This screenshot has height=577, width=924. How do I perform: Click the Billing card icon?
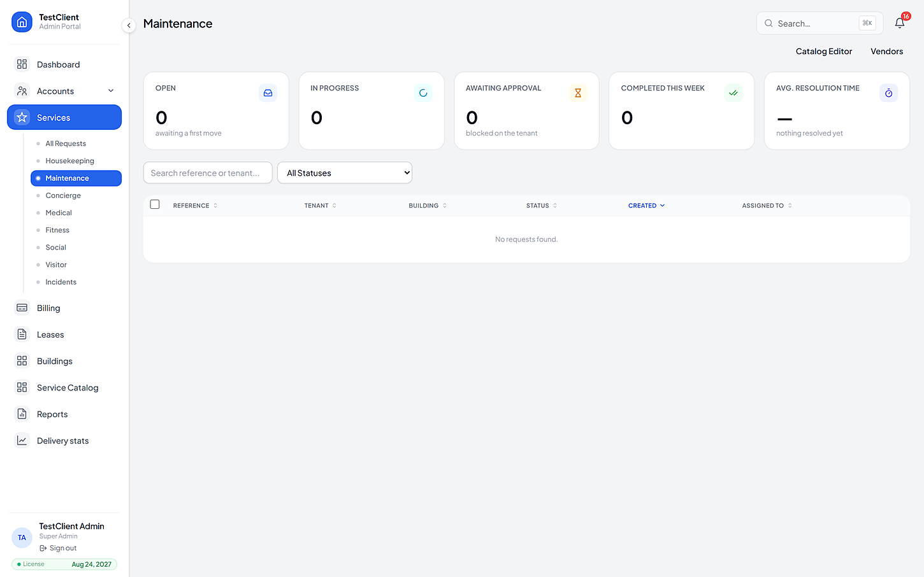[x=22, y=308]
